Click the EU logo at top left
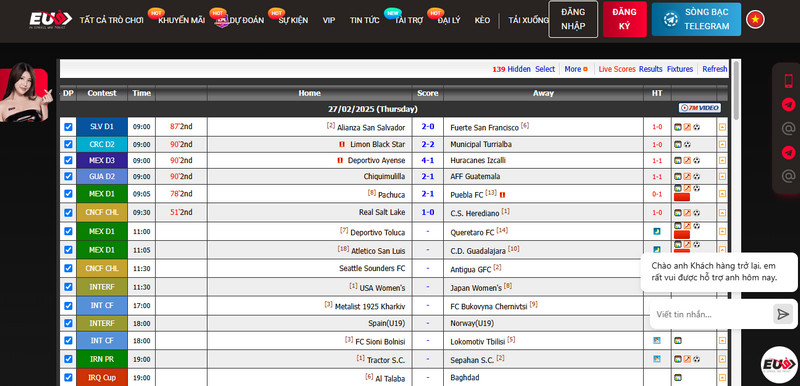Screen dimensions: 800x386 pyautogui.click(x=51, y=20)
